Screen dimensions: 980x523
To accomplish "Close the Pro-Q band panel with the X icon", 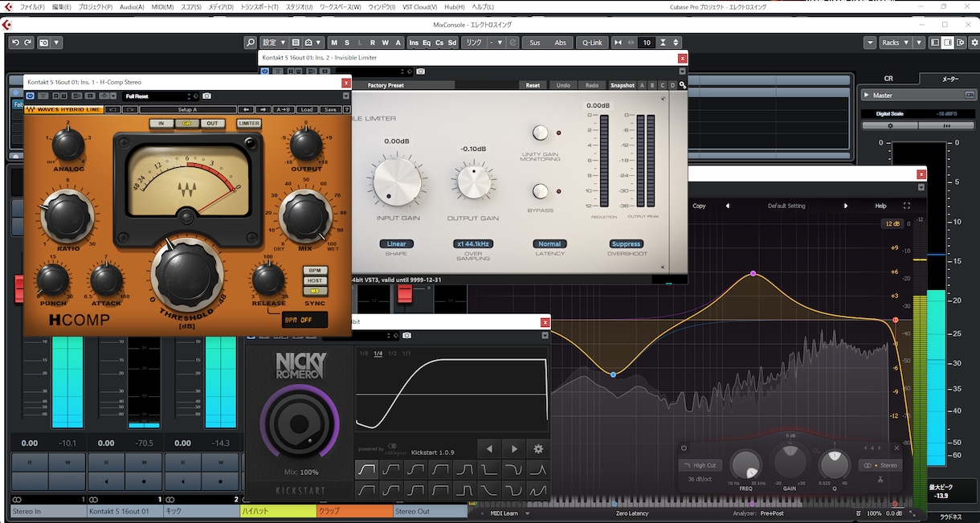I will click(897, 448).
